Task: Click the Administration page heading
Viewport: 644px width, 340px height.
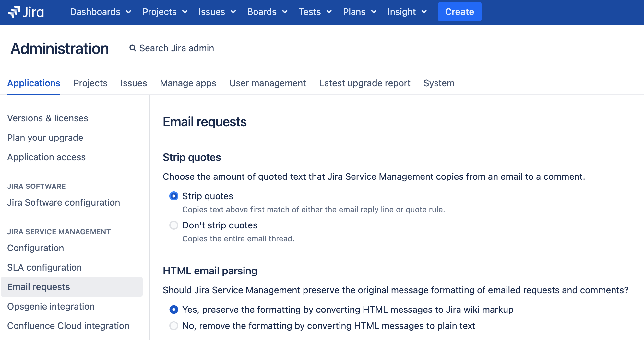Action: tap(60, 49)
